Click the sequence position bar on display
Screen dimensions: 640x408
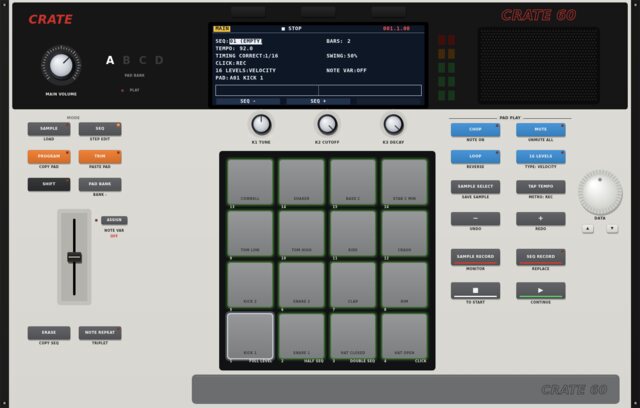[x=318, y=90]
